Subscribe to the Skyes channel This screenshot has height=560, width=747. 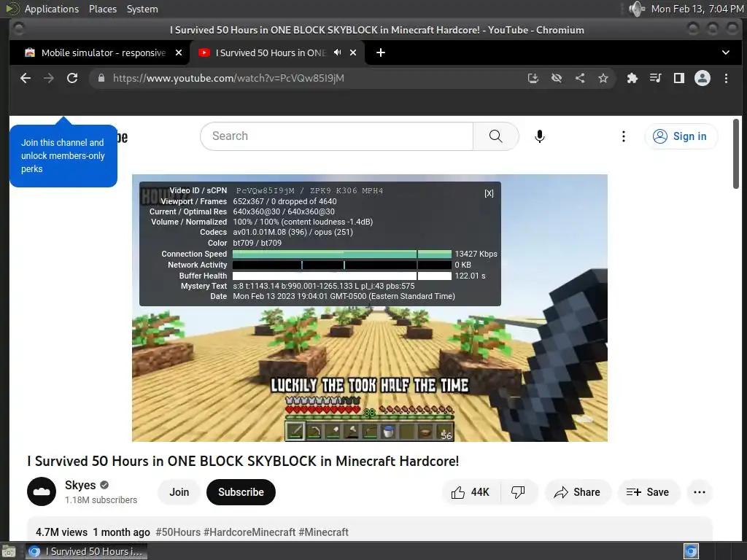[241, 492]
